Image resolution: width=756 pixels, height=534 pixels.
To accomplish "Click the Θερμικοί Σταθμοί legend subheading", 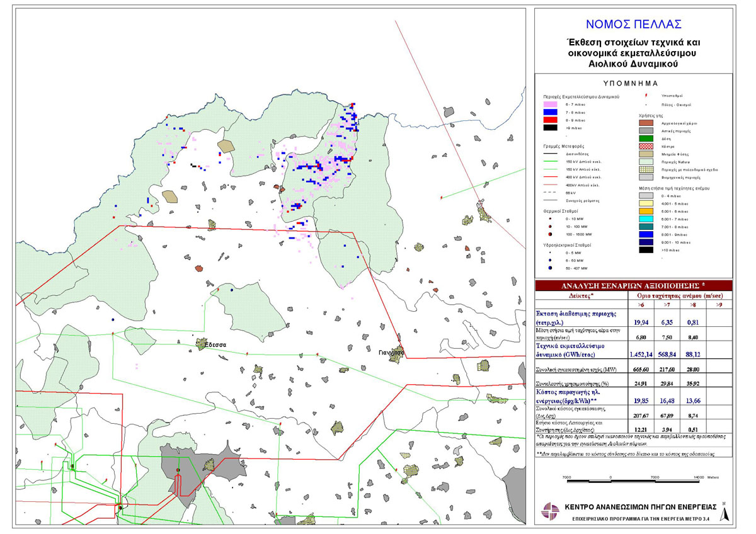I will coord(561,211).
